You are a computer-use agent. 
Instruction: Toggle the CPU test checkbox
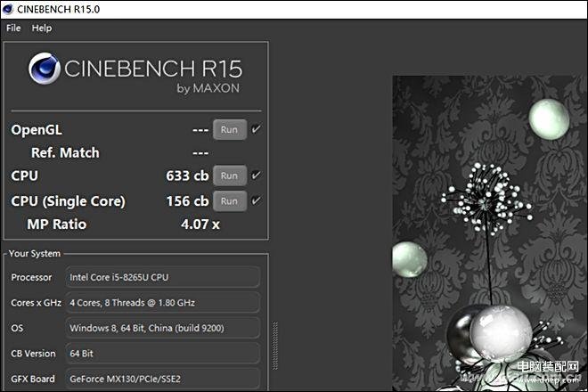[256, 176]
